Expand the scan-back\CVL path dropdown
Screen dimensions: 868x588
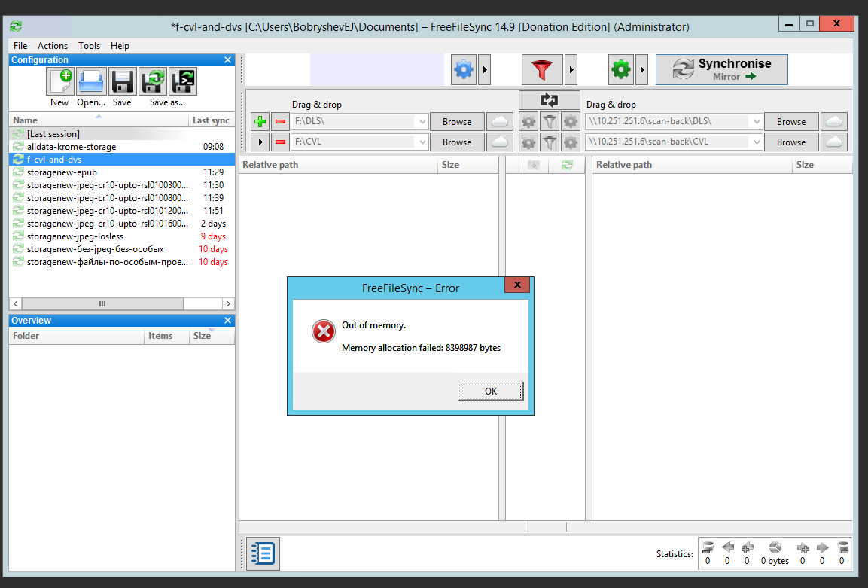click(756, 142)
